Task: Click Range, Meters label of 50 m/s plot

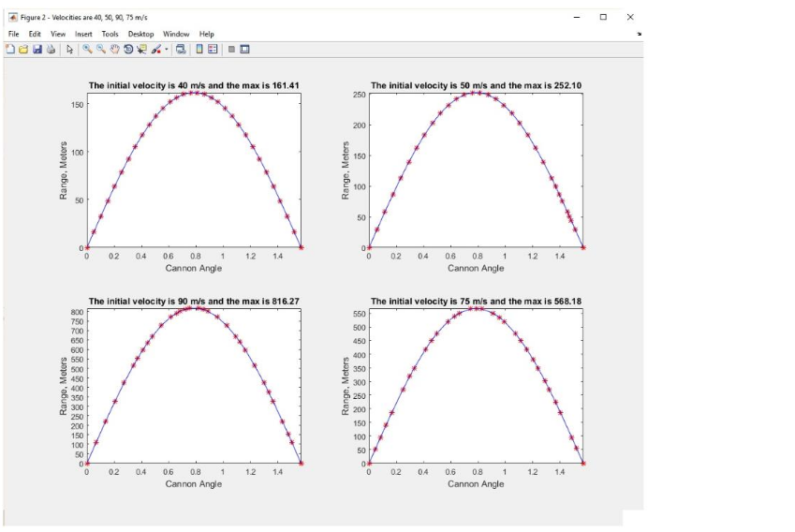Action: pos(346,170)
